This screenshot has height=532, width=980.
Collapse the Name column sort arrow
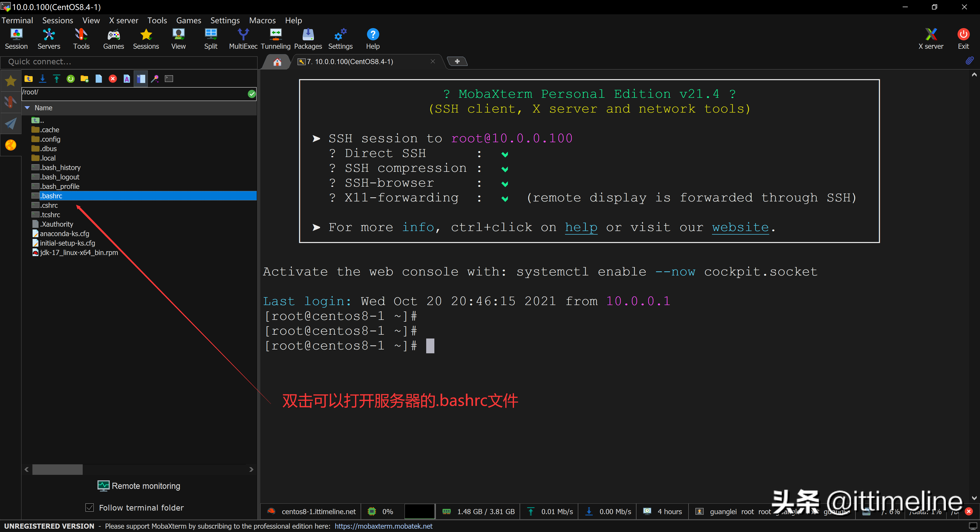tap(27, 108)
